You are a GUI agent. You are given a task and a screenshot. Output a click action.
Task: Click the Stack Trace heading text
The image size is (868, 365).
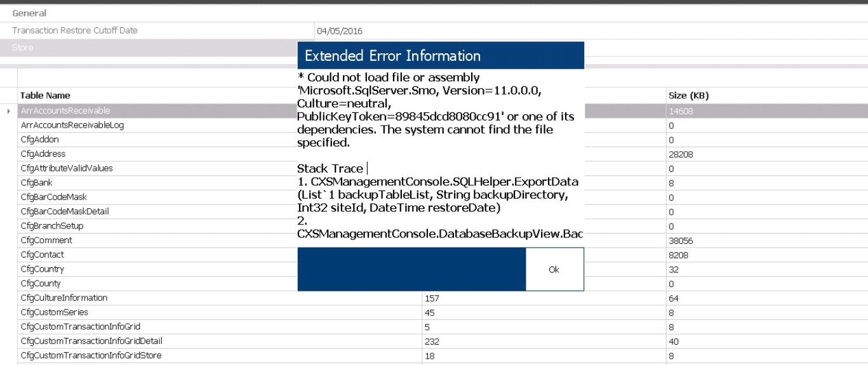point(330,169)
